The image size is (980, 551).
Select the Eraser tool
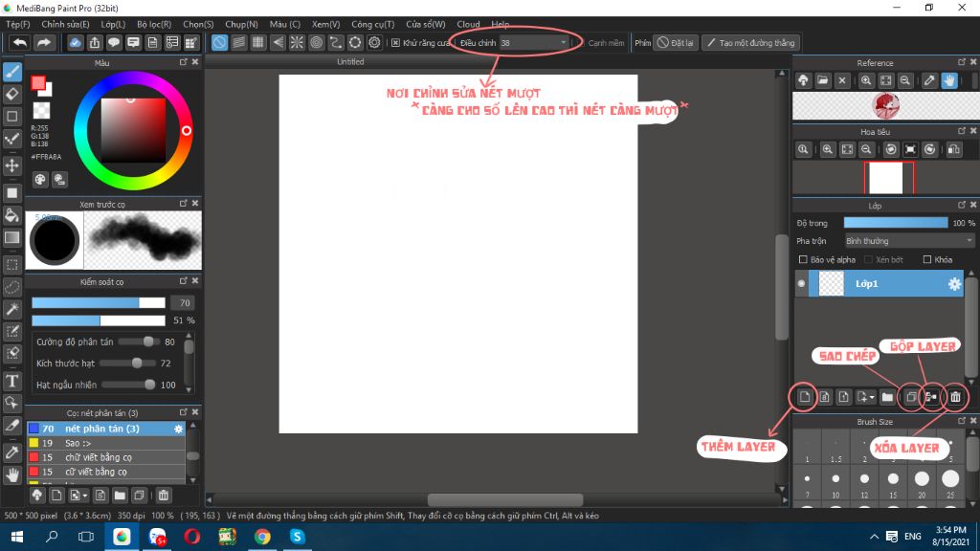pos(12,94)
